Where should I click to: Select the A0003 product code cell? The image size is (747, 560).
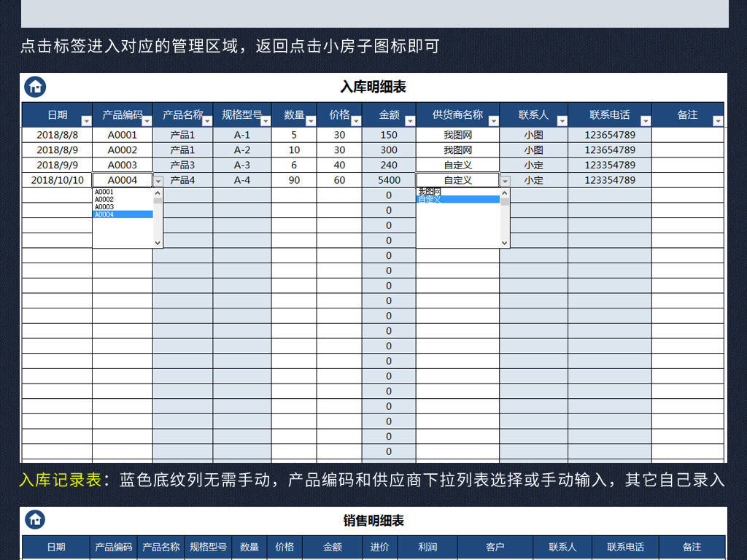tap(123, 166)
